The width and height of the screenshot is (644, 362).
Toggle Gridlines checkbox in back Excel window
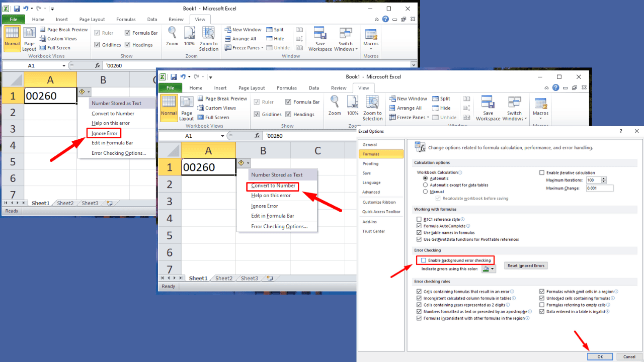point(97,45)
